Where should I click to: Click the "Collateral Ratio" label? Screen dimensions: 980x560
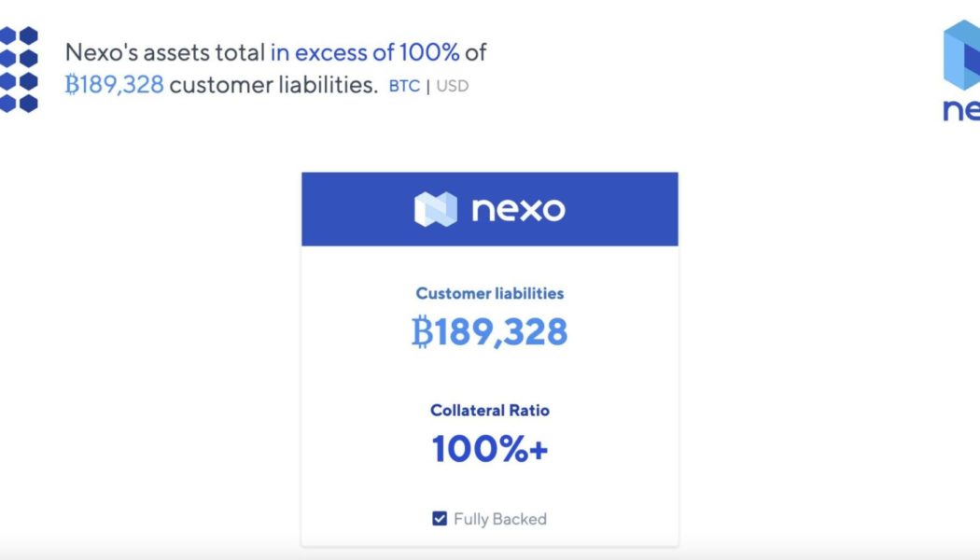click(490, 410)
